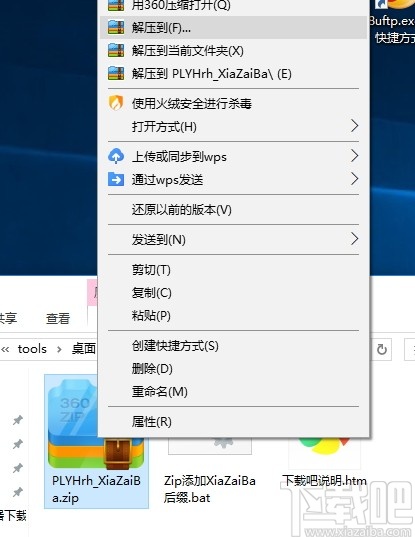Select 解压到当前文件夹(X) option
The height and width of the screenshot is (537, 415).
pyautogui.click(x=233, y=51)
